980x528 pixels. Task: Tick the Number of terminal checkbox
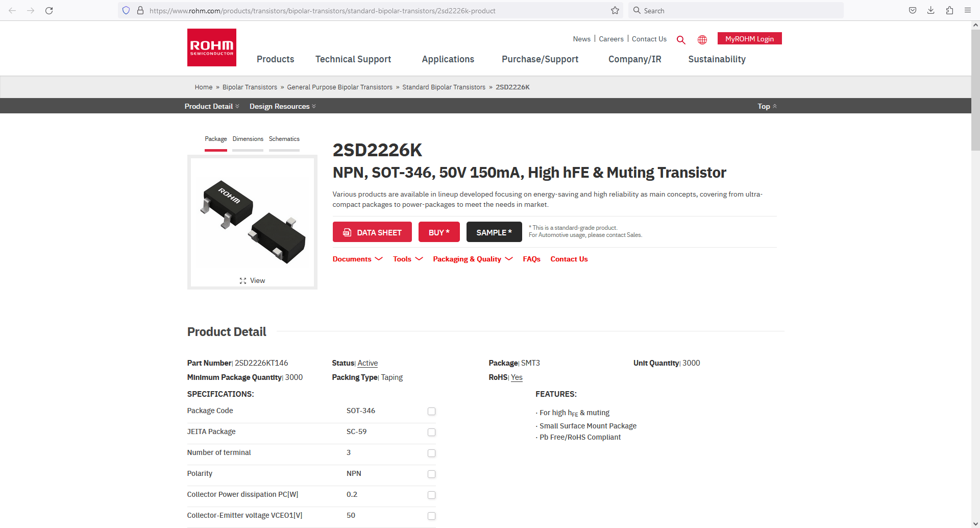coord(431,453)
